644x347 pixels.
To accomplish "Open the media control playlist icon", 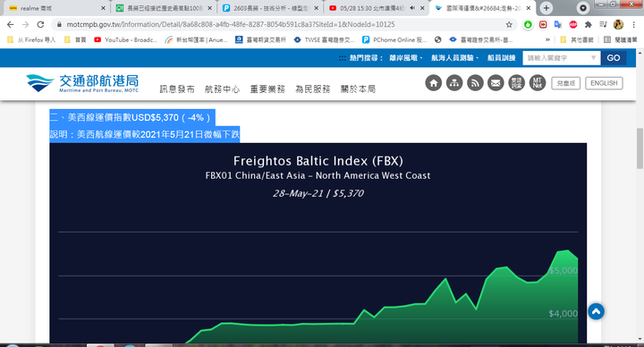I will (x=604, y=25).
